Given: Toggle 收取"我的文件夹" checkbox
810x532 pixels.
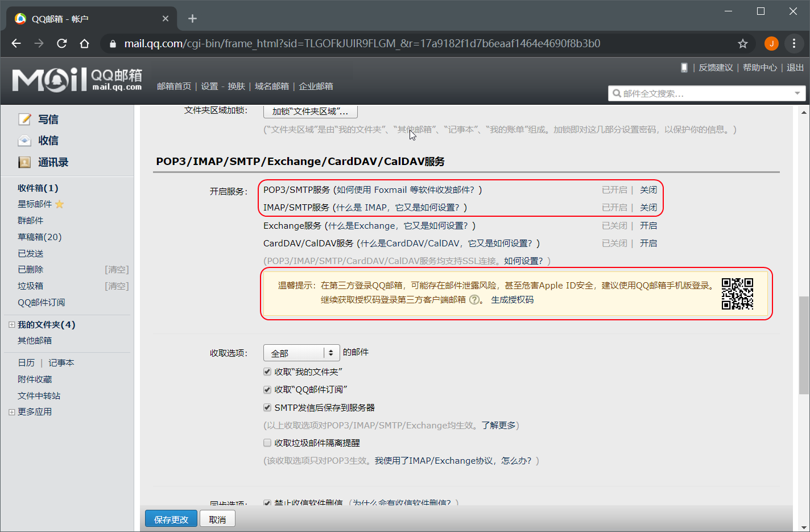Looking at the screenshot, I should pyautogui.click(x=267, y=372).
